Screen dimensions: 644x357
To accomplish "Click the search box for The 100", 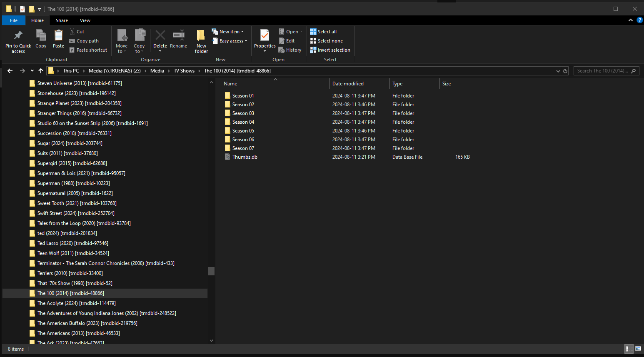I will coord(602,71).
